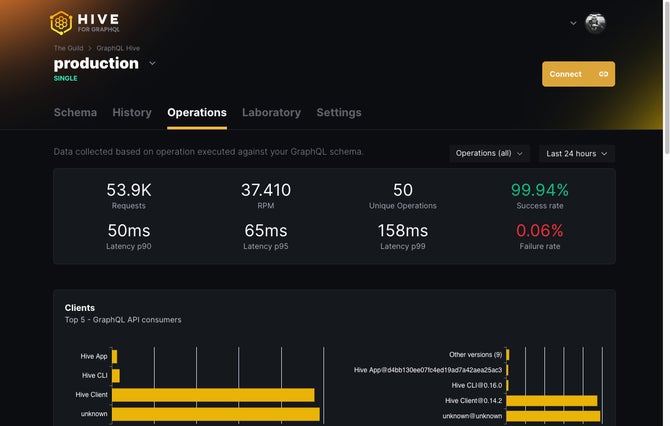Click the Other versions (9) label

(x=475, y=355)
